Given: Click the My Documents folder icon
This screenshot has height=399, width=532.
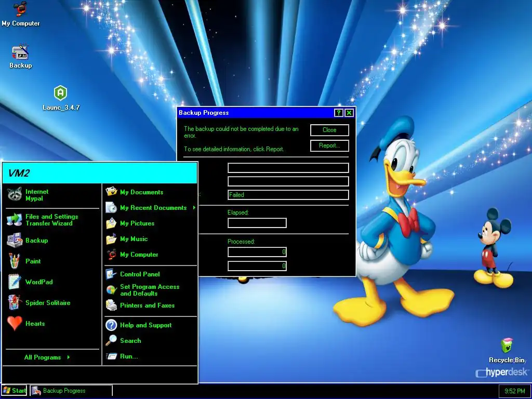Looking at the screenshot, I should point(111,192).
